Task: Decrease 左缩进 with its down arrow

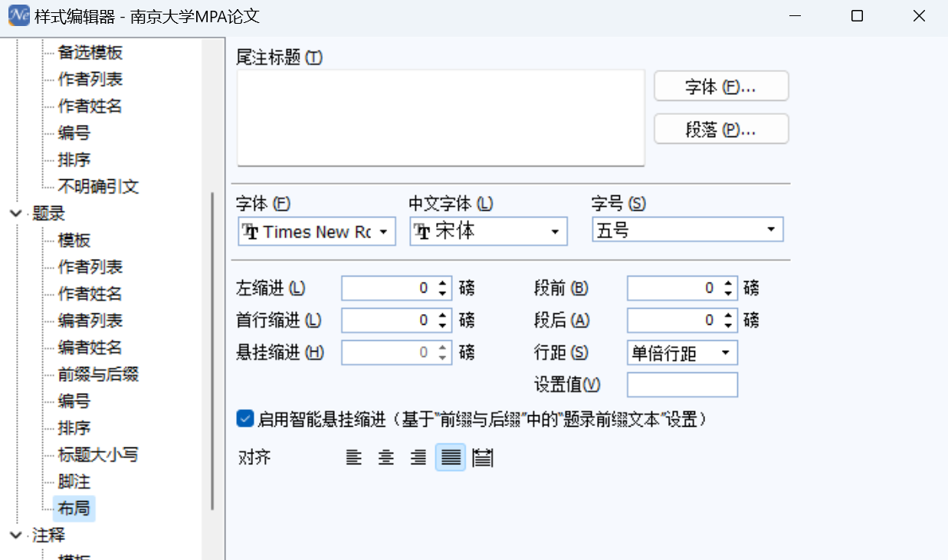Action: [x=442, y=293]
